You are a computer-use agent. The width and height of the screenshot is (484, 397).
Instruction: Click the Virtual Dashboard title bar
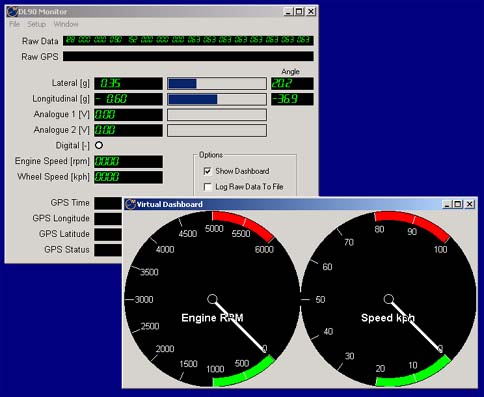[300, 204]
